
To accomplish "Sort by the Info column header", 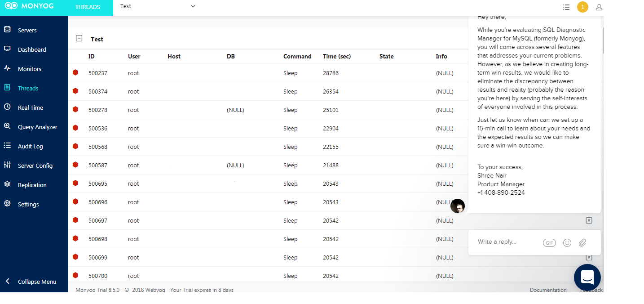I will click(x=441, y=56).
